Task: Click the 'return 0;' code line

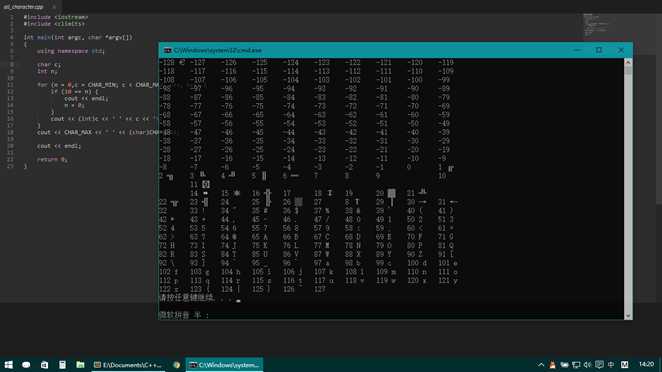Action: coord(52,159)
